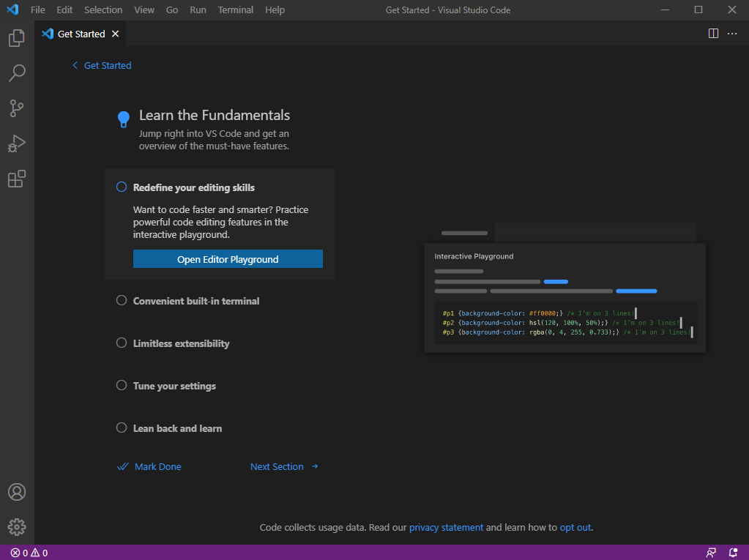Click the arrow next to Next Section
749x560 pixels.
coord(315,466)
